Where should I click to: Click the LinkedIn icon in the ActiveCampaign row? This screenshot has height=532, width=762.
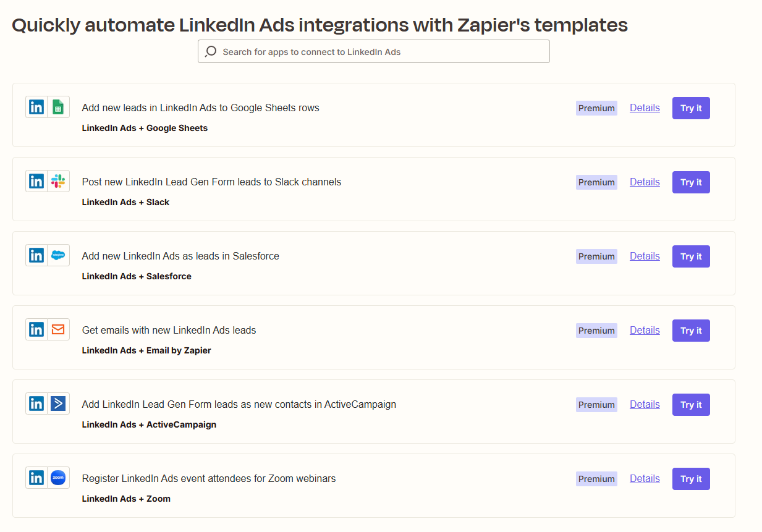point(36,404)
